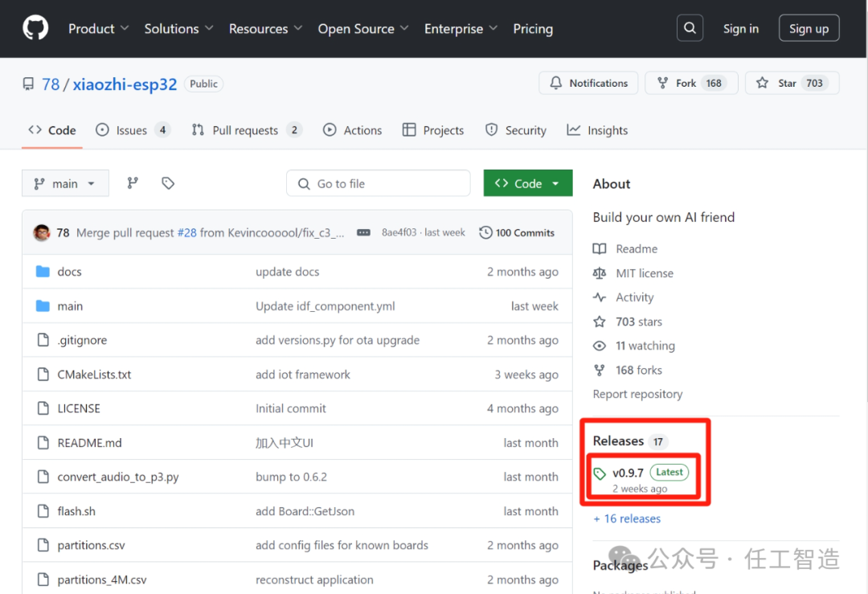
Task: Open owner 78 profile link
Action: 51,84
